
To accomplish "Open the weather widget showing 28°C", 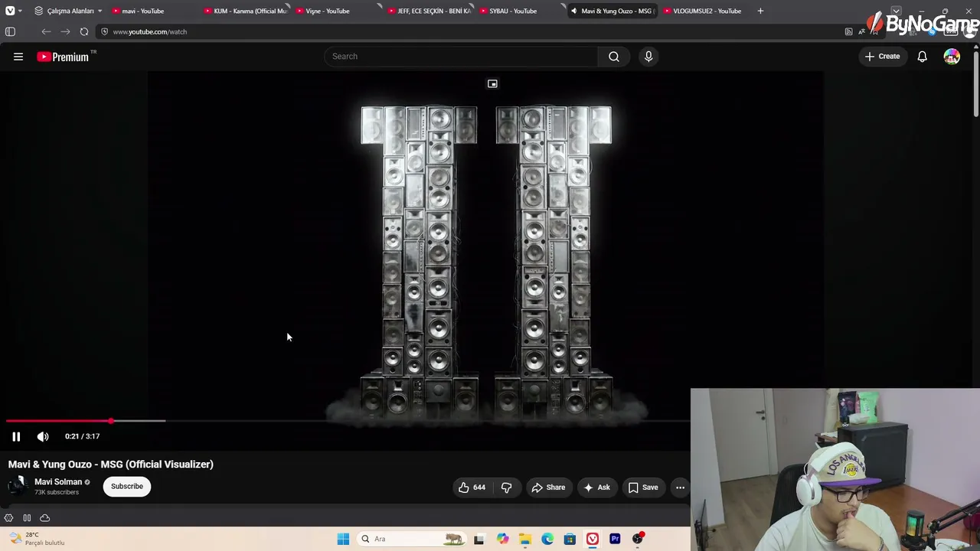I will pos(36,539).
